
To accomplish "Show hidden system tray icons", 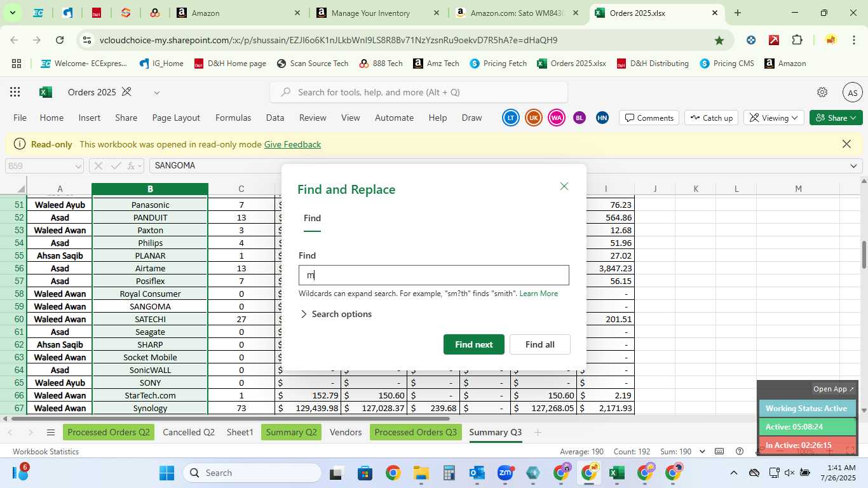I will [x=733, y=473].
